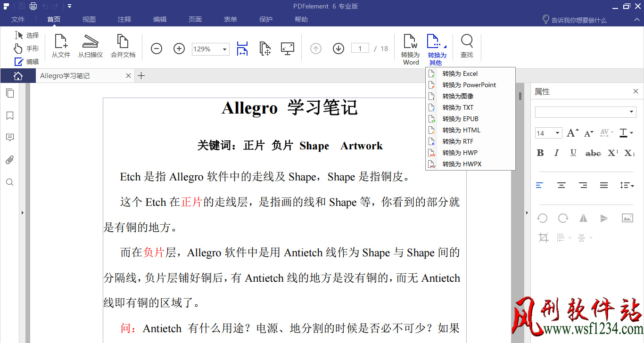Decrease font size in 属性 panel
This screenshot has width=644, height=343.
click(588, 133)
